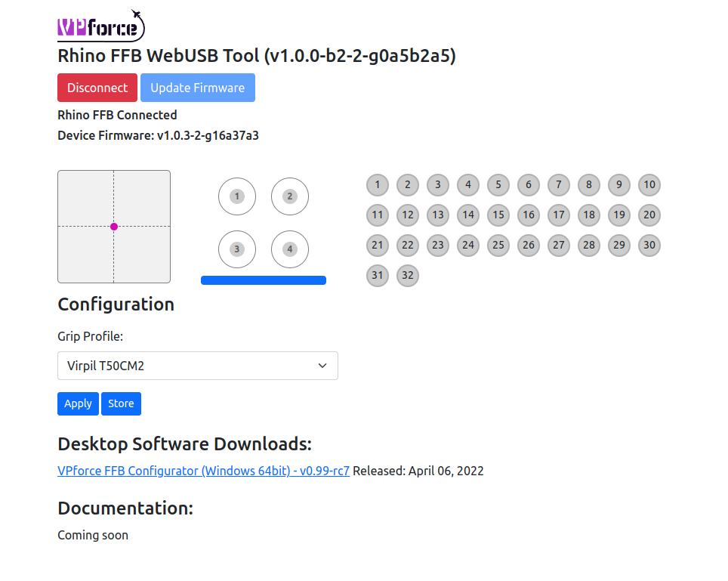This screenshot has height=581, width=728.
Task: Click button indicator 8
Action: click(x=589, y=185)
